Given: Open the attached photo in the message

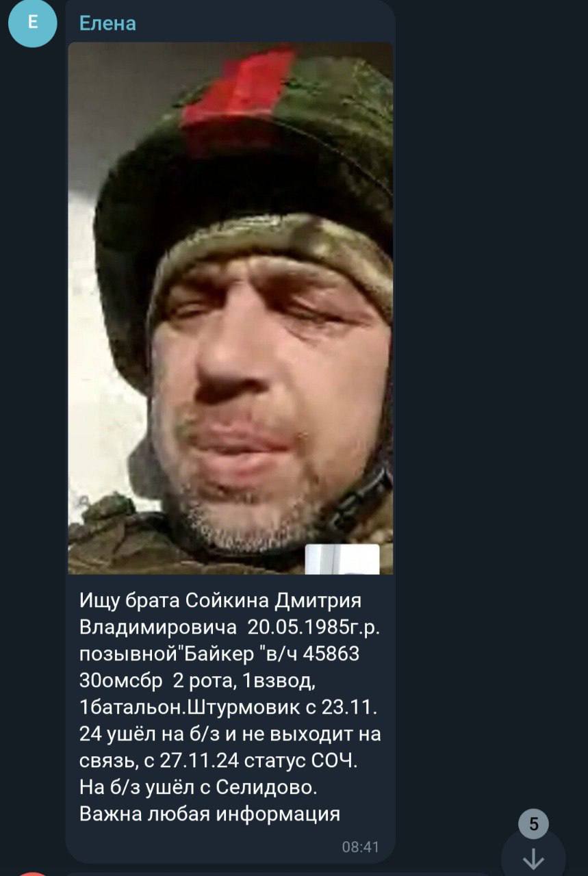Looking at the screenshot, I should pyautogui.click(x=231, y=307).
